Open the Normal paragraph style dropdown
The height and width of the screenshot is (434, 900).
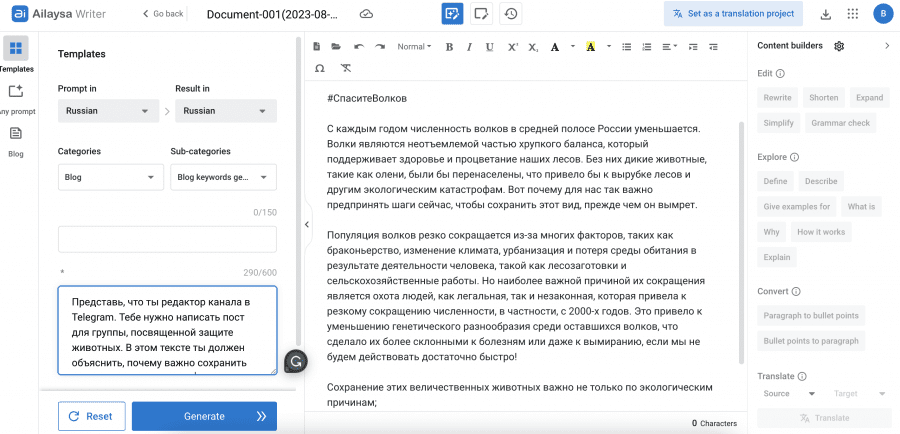point(414,47)
